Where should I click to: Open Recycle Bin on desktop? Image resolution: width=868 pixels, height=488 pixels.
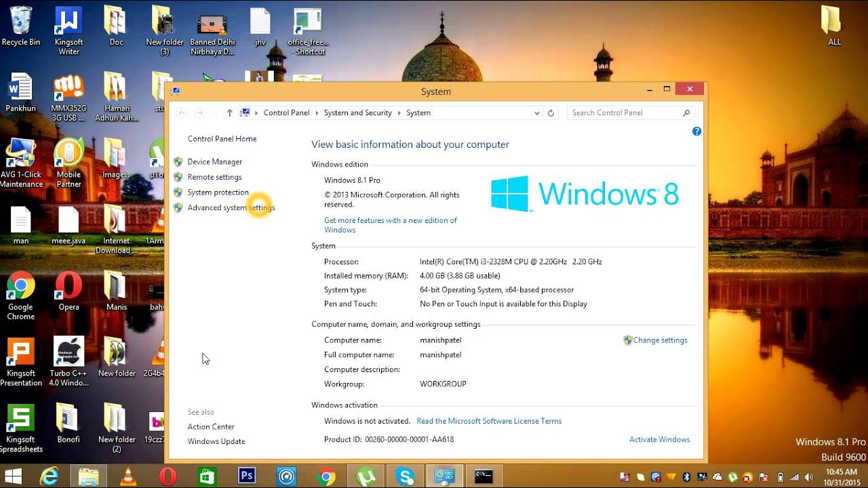coord(20,26)
